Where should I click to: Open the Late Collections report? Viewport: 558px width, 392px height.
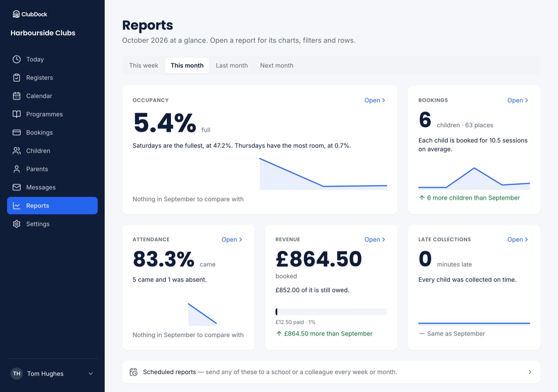(518, 239)
